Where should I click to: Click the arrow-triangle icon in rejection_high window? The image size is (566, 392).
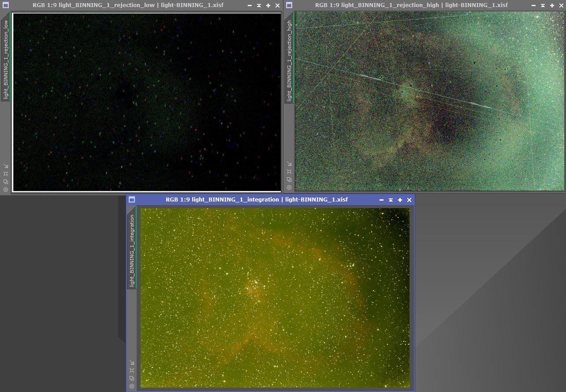tap(289, 164)
